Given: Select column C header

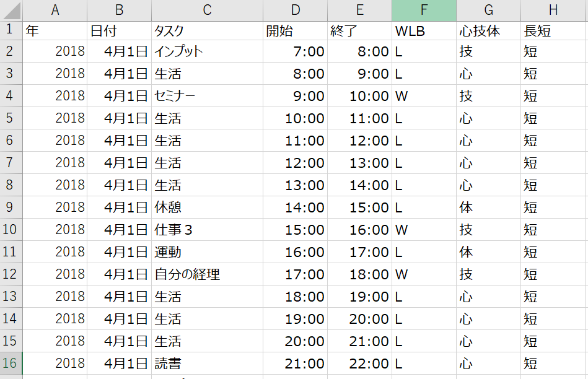Looking at the screenshot, I should [208, 10].
